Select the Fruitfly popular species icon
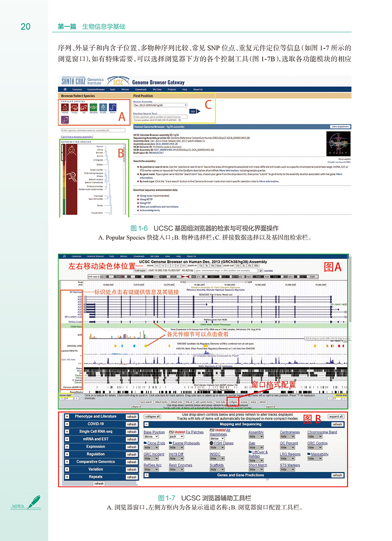 [x=103, y=107]
